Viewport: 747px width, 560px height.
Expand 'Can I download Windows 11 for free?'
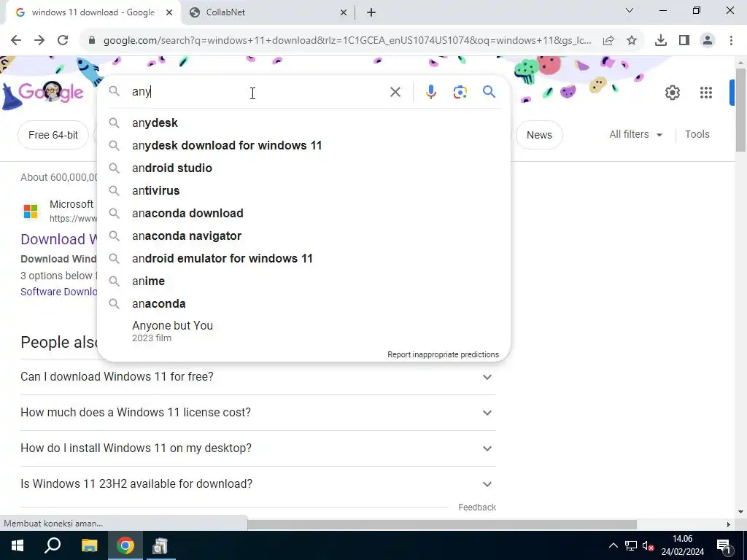point(258,377)
